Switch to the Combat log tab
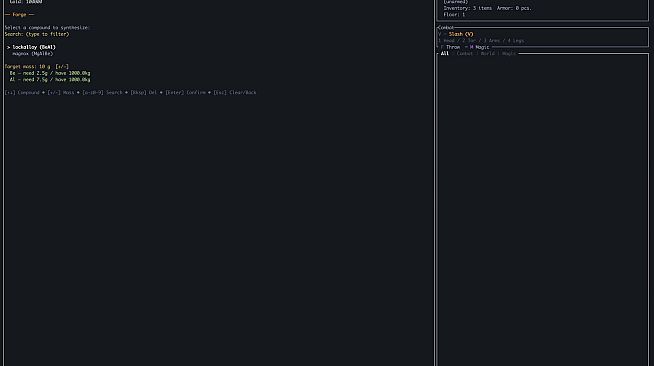Image resolution: width=654 pixels, height=366 pixels. click(465, 53)
